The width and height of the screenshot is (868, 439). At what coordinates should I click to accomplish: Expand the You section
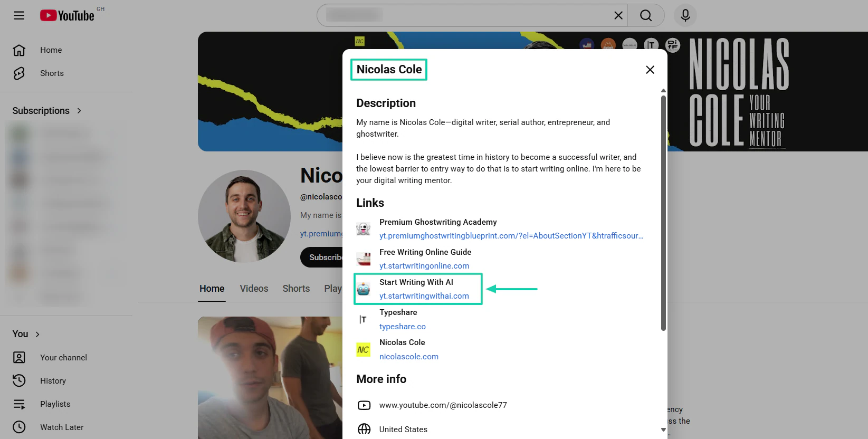pos(26,334)
